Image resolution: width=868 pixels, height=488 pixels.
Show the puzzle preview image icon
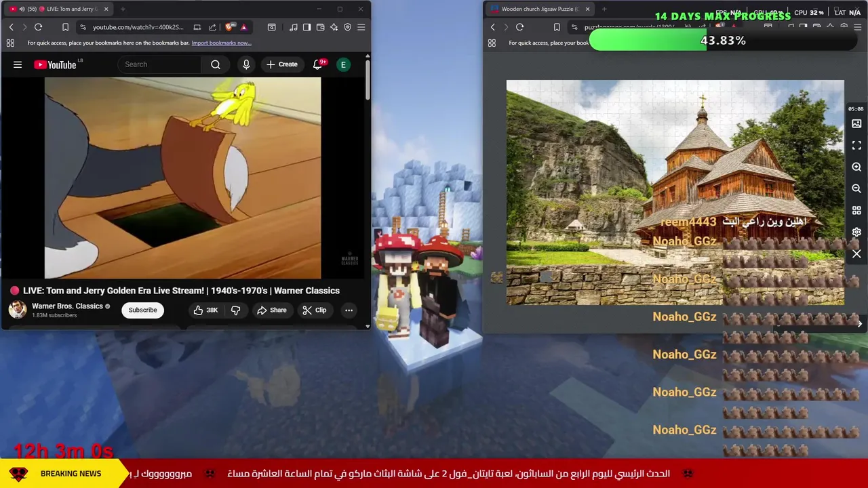pos(856,124)
